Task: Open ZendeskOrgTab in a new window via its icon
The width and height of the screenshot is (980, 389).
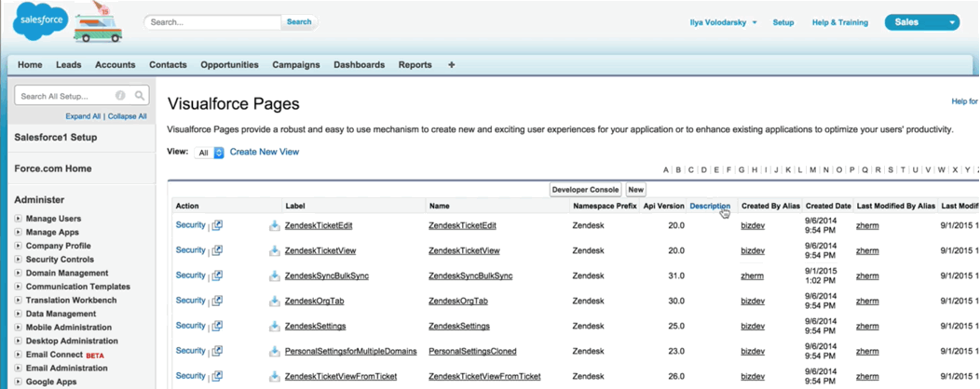Action: click(x=217, y=301)
